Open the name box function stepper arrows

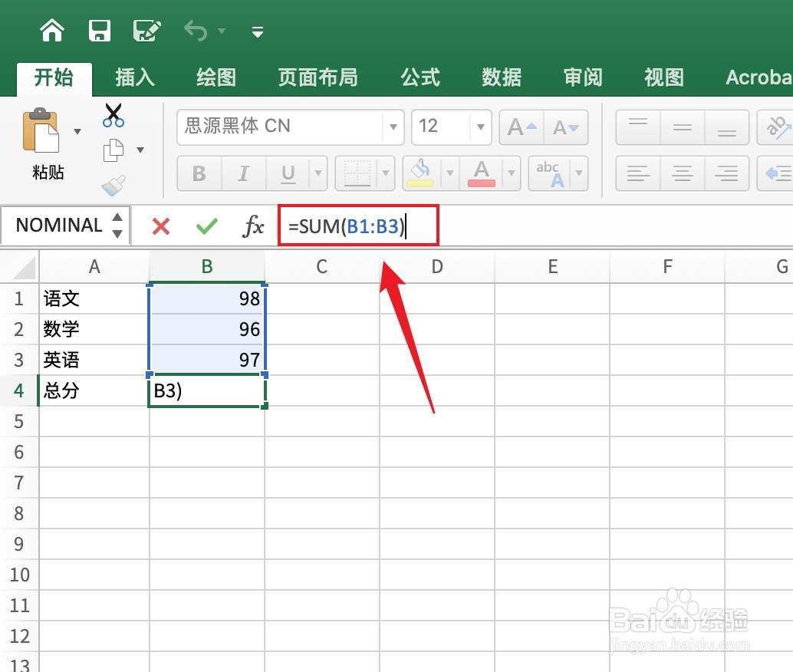click(x=117, y=226)
